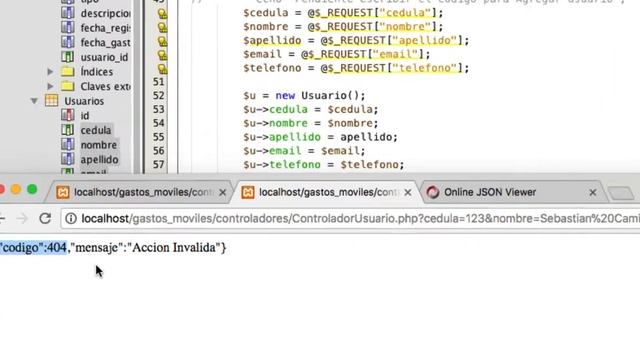This screenshot has height=360, width=640.
Task: Click the fecha_registro column icon
Action: (67, 28)
